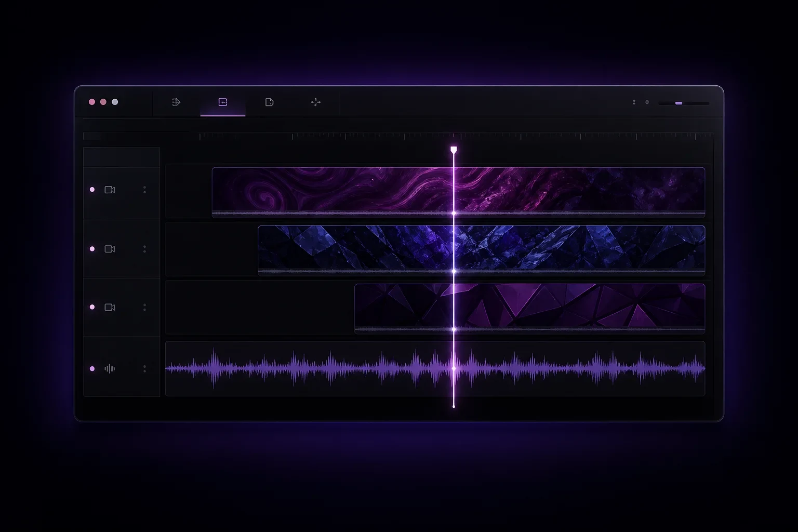Select the purple triangles video clip
The image size is (798, 532).
click(530, 309)
